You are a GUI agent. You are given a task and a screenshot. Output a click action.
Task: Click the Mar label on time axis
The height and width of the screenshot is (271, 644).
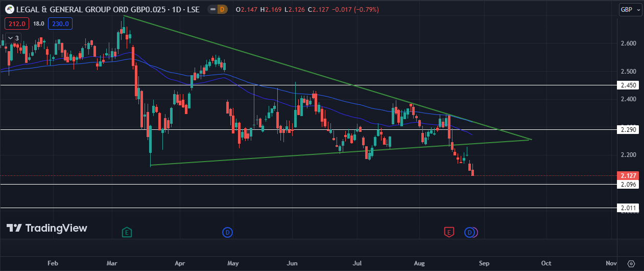tap(112, 263)
